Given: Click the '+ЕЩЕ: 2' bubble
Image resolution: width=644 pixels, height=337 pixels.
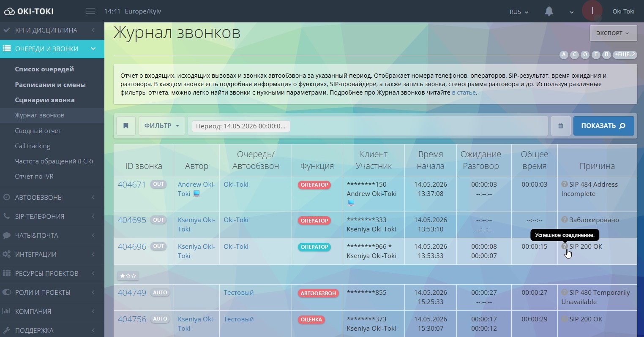Looking at the screenshot, I should pyautogui.click(x=625, y=54).
